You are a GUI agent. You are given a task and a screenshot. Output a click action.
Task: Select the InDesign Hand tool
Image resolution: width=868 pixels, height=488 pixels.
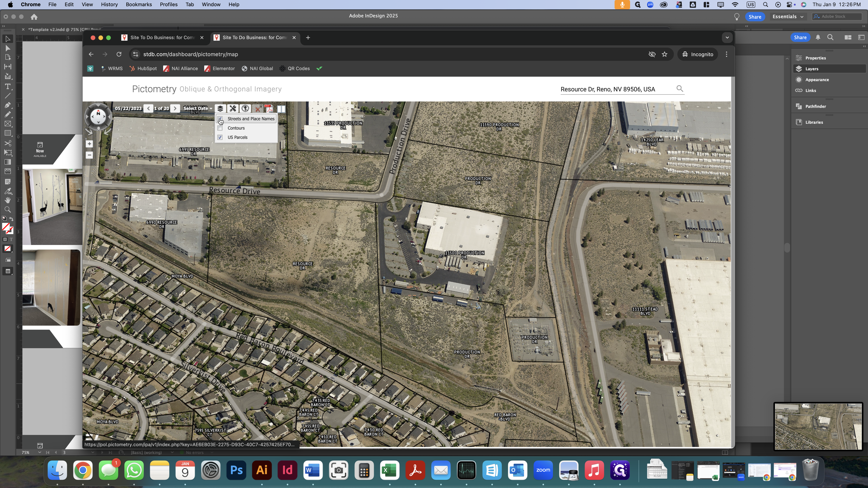pos(8,200)
